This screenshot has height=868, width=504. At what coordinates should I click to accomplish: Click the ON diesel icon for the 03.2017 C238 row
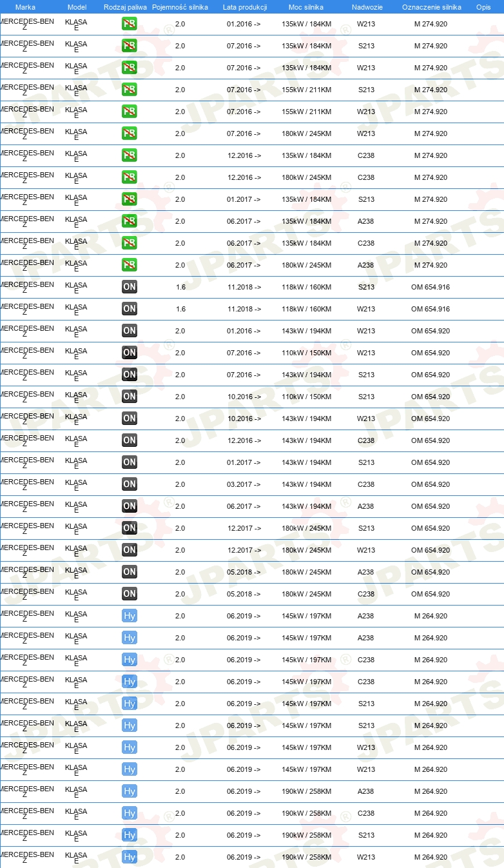pos(130,484)
